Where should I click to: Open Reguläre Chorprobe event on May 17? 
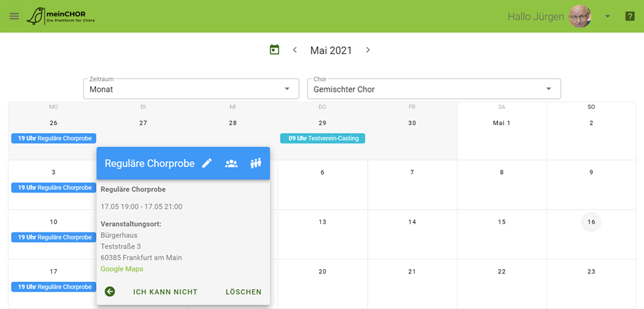(54, 287)
